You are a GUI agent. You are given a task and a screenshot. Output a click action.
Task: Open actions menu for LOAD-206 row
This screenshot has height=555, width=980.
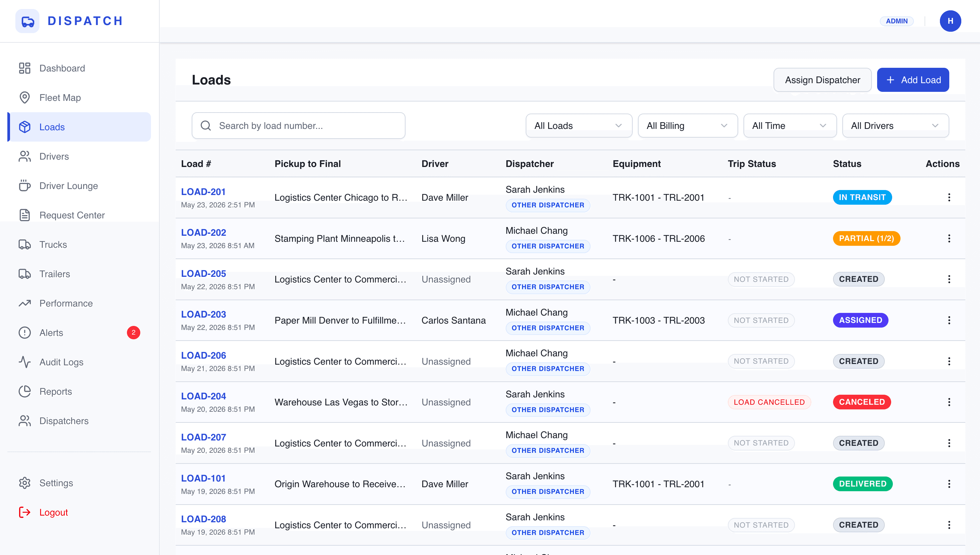coord(949,361)
